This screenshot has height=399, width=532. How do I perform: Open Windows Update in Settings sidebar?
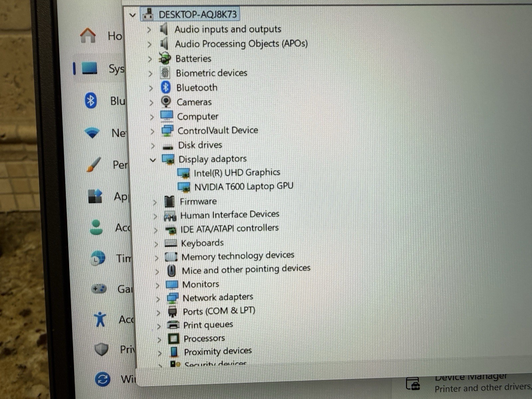coord(115,379)
